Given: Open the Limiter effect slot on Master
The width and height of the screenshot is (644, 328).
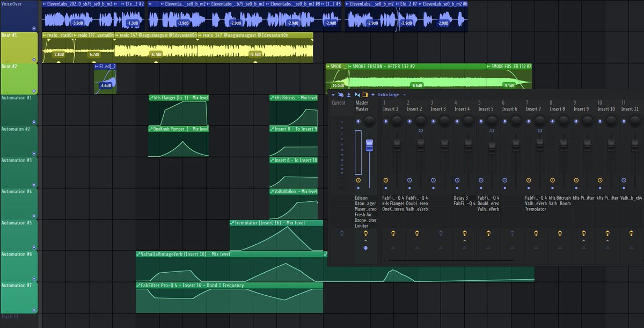Looking at the screenshot, I should tap(362, 226).
